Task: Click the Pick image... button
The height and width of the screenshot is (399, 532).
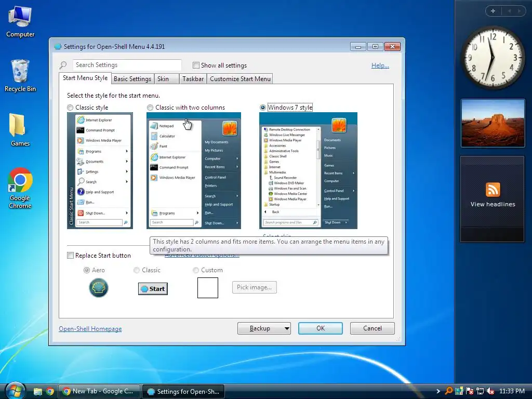Action: [x=254, y=287]
